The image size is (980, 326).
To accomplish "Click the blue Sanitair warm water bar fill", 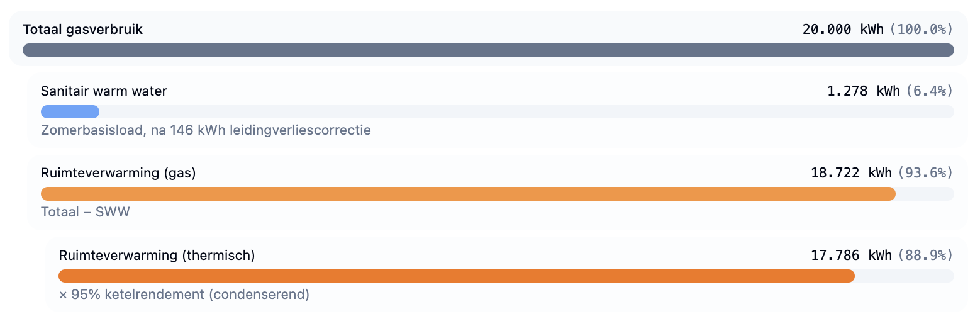I will pos(70,111).
